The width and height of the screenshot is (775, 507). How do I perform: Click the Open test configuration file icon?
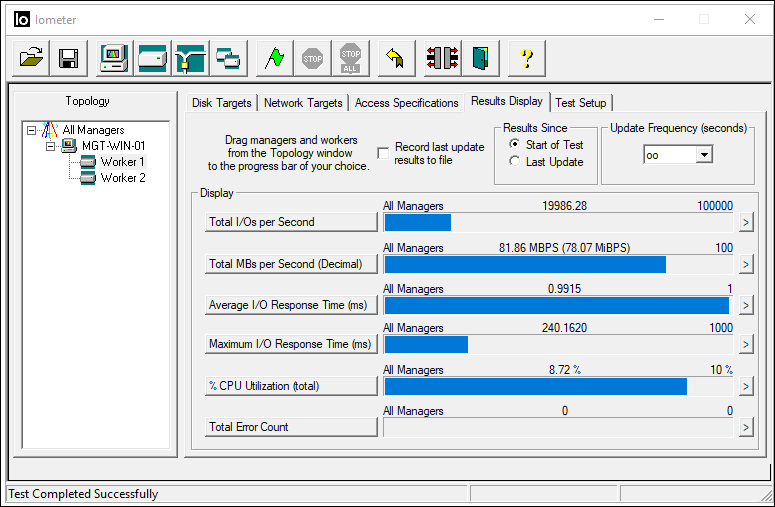pos(32,58)
